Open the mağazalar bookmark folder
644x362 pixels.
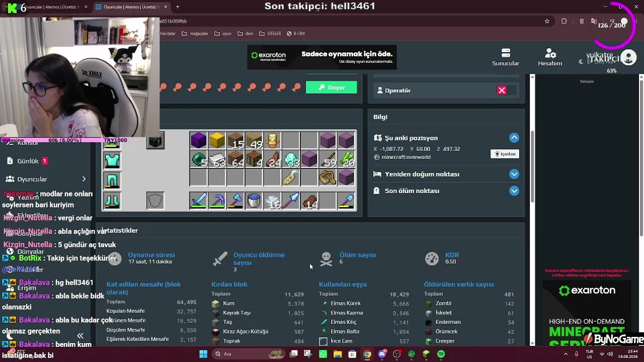[194, 34]
